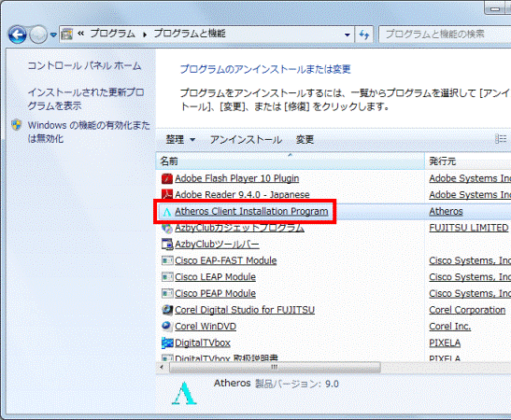This screenshot has width=511, height=420.
Task: Select AzbyClubツールバー entry
Action: pos(217,245)
